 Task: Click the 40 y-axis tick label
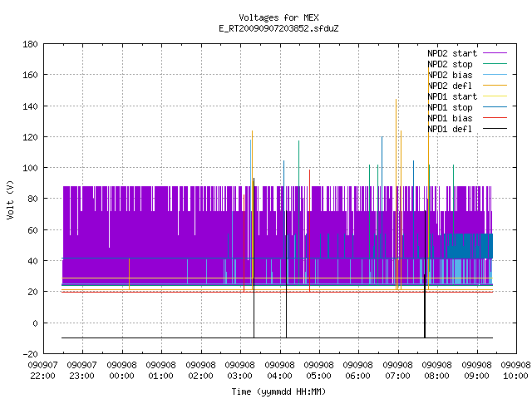32,261
